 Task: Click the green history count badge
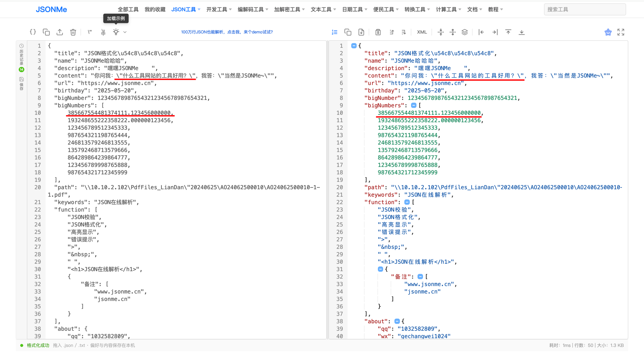point(22,70)
